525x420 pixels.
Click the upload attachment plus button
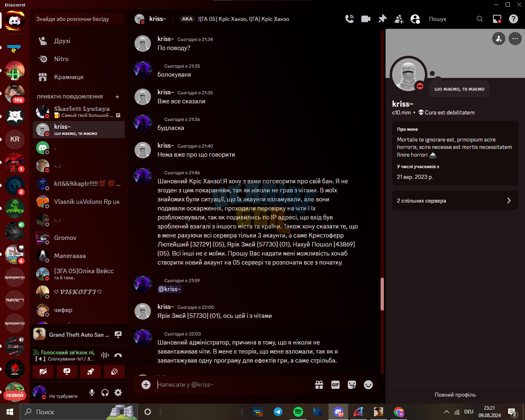pos(146,385)
